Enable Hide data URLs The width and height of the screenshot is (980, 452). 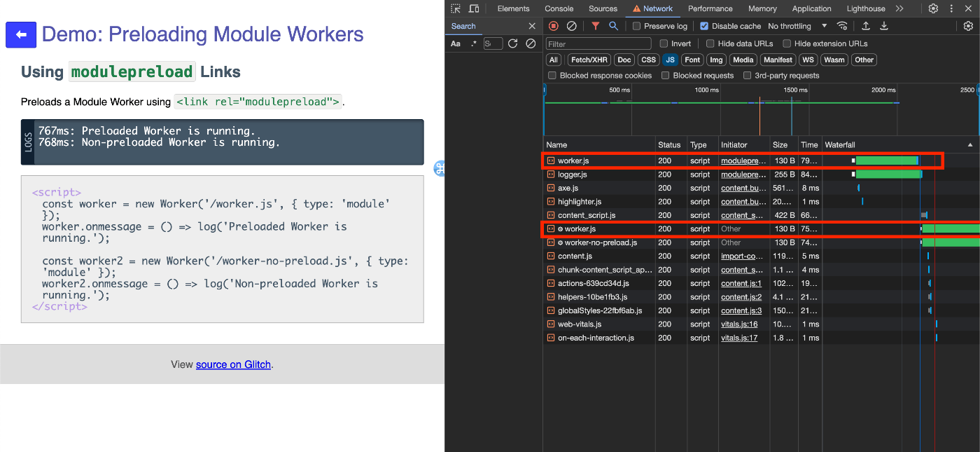click(710, 43)
